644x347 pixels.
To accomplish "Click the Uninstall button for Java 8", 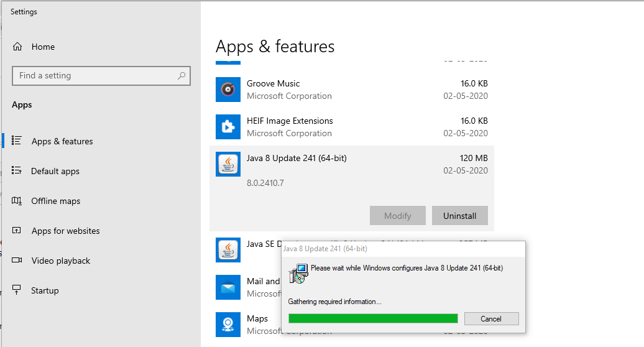I will (459, 216).
